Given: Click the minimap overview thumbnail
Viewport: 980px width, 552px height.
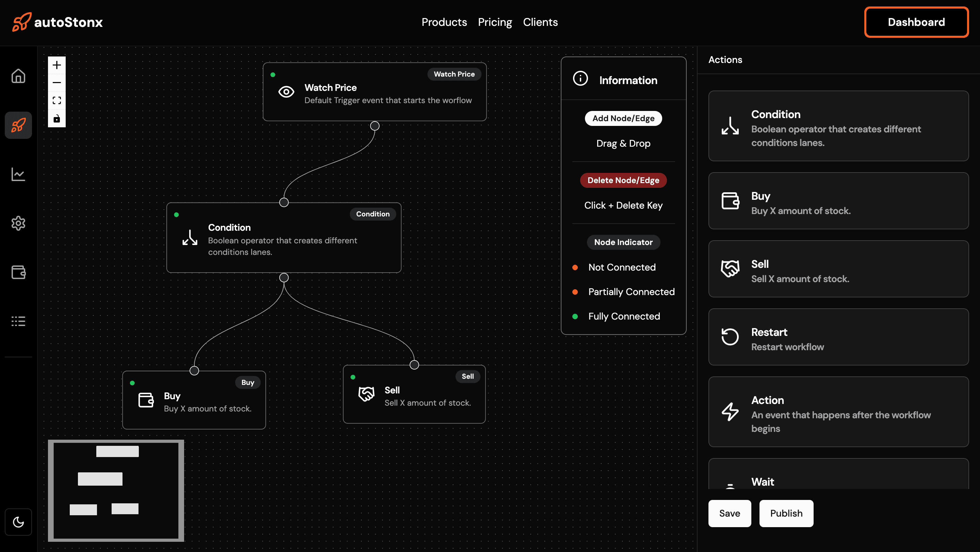Looking at the screenshot, I should tap(116, 490).
